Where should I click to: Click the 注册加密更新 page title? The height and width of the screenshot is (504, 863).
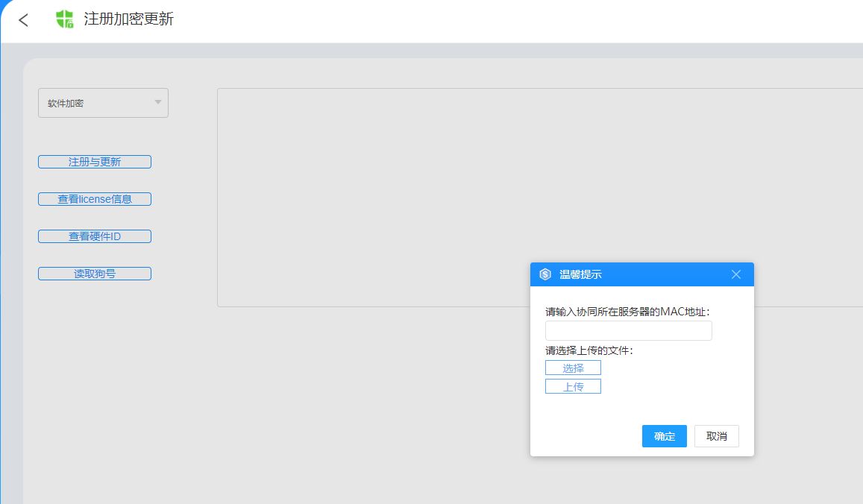(128, 19)
